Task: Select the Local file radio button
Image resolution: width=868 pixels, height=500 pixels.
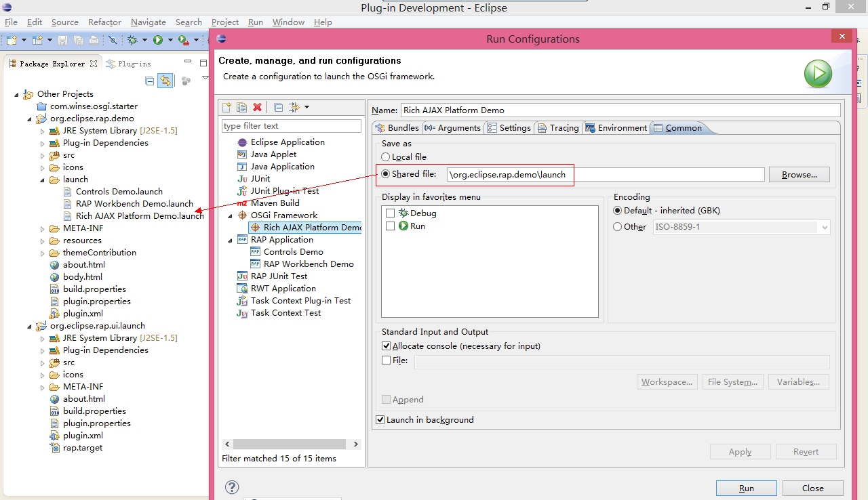Action: [386, 157]
